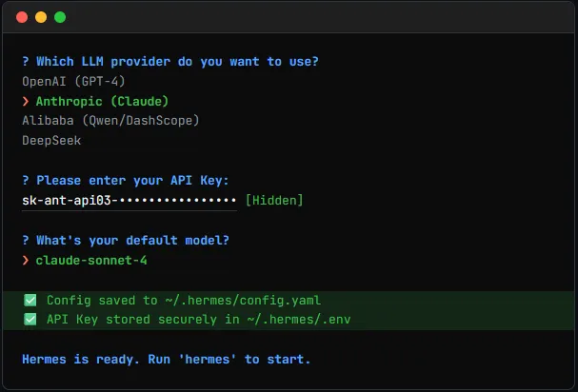Screen dimensions: 578x392
Task: Click green checkmark beside API Key stored
Action: point(30,319)
